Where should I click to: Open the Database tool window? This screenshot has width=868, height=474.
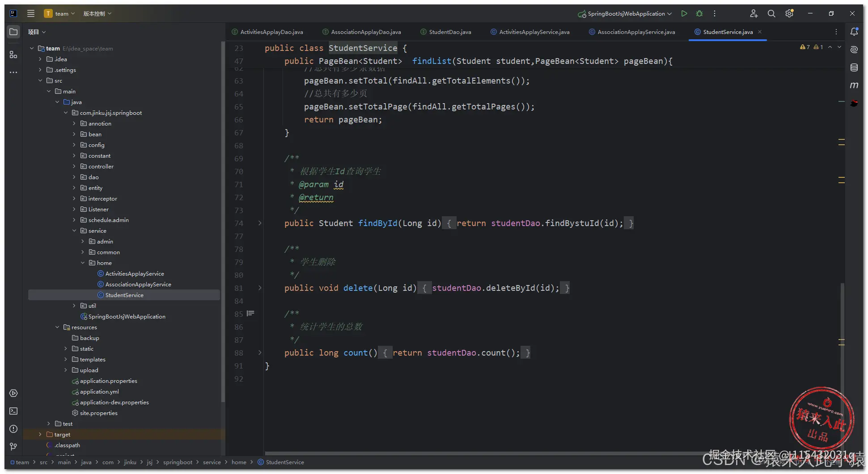[x=854, y=67]
